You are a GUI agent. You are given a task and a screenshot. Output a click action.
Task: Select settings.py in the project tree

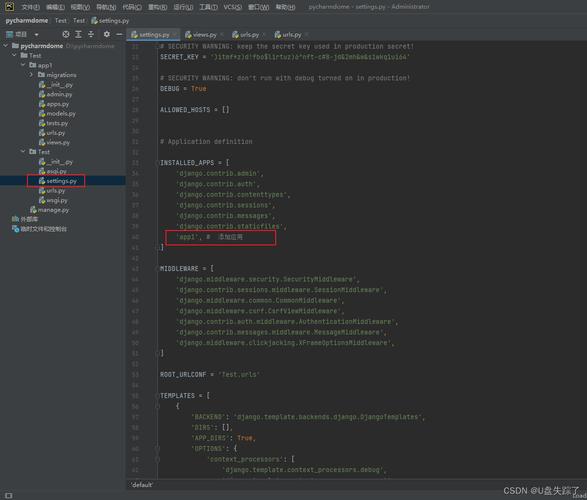pyautogui.click(x=58, y=181)
